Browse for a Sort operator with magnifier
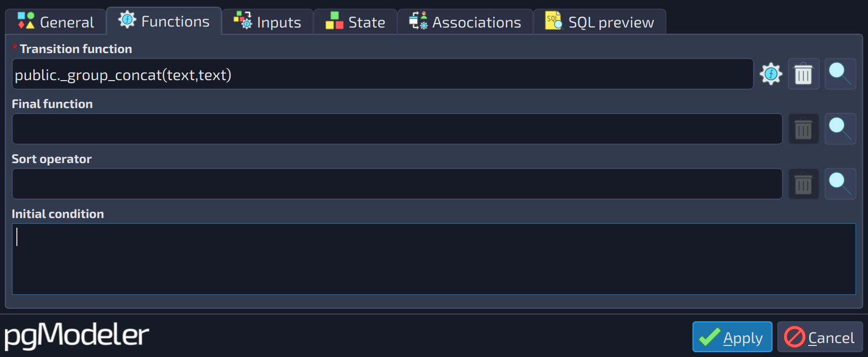 pos(840,184)
